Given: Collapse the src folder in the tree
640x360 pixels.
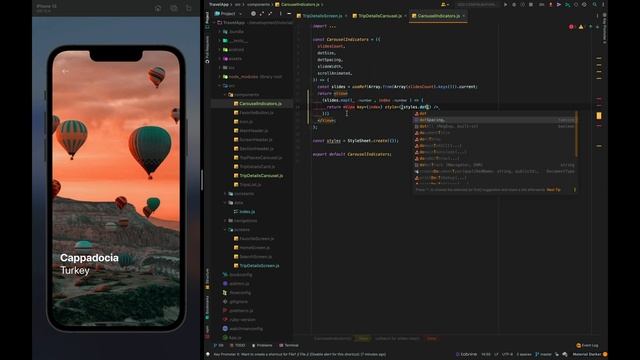Looking at the screenshot, I should click(220, 86).
